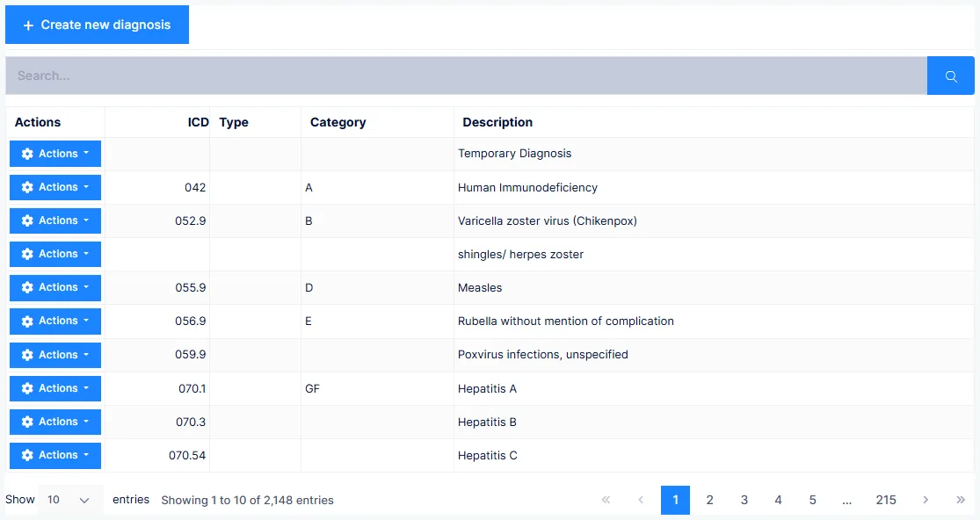The height and width of the screenshot is (520, 980).
Task: Go to page 215
Action: pyautogui.click(x=886, y=500)
